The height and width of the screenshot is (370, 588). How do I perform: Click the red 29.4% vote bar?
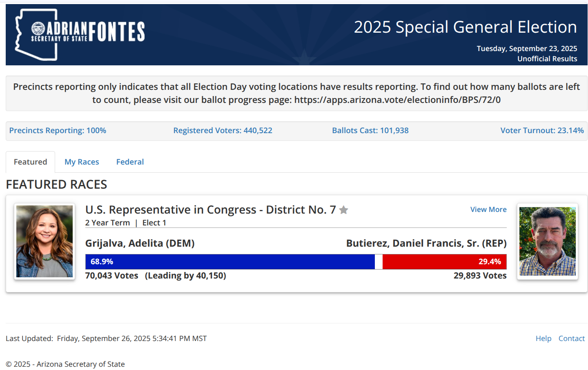pyautogui.click(x=444, y=262)
